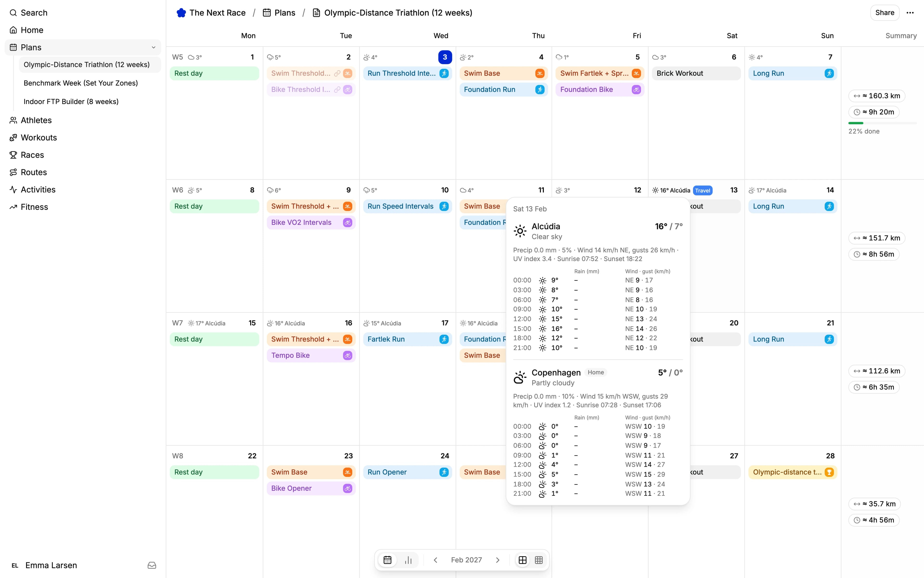The width and height of the screenshot is (924, 578).
Task: Open the three-dot more options menu
Action: pos(910,13)
